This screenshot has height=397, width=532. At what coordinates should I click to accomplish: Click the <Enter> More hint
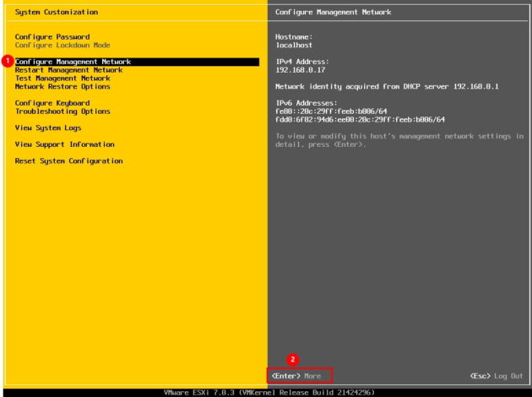coord(296,376)
